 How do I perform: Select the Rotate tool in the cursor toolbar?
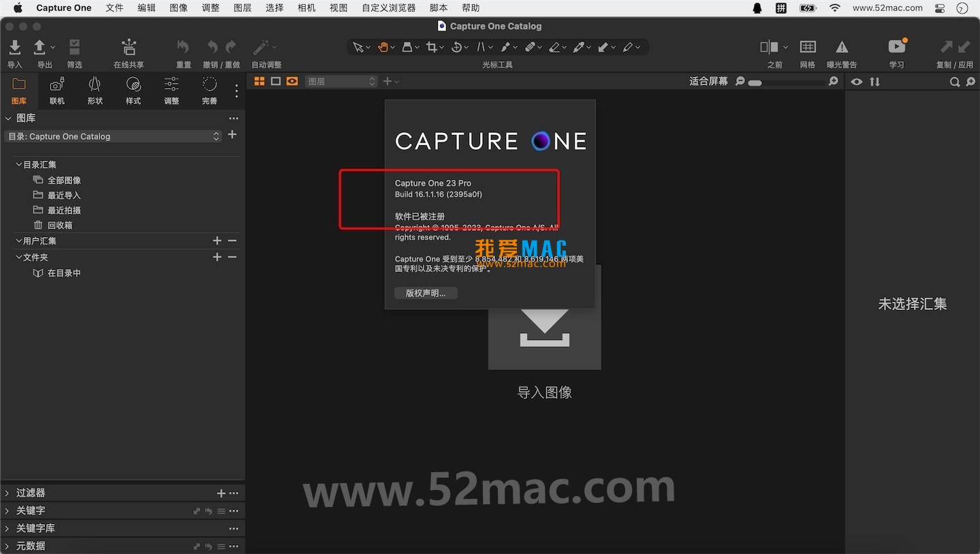458,46
